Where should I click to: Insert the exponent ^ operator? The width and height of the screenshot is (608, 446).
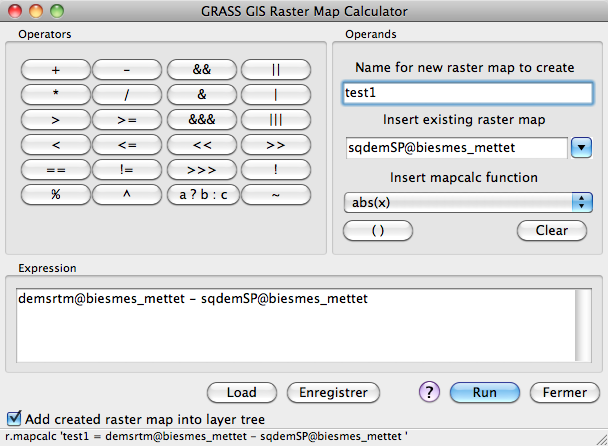pyautogui.click(x=127, y=194)
